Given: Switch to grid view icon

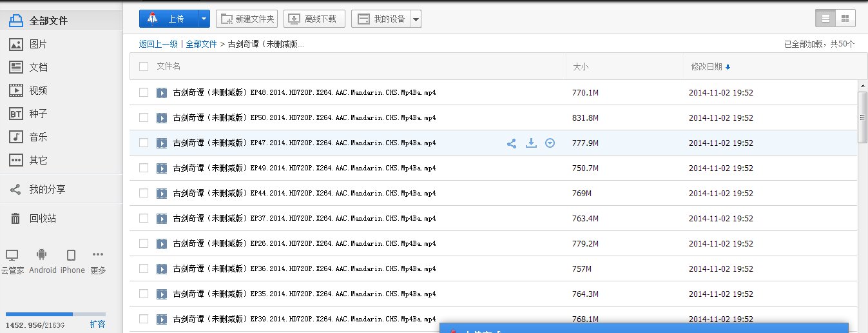Looking at the screenshot, I should tap(845, 19).
